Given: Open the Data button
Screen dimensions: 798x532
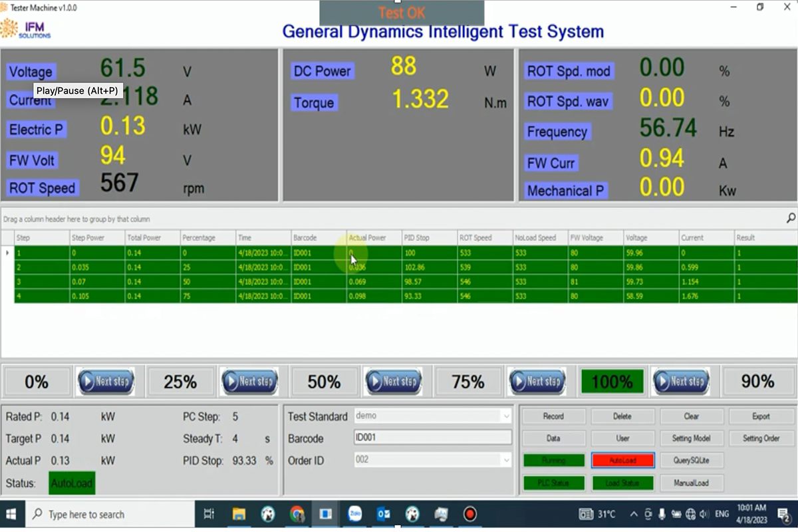Looking at the screenshot, I should click(x=553, y=438).
